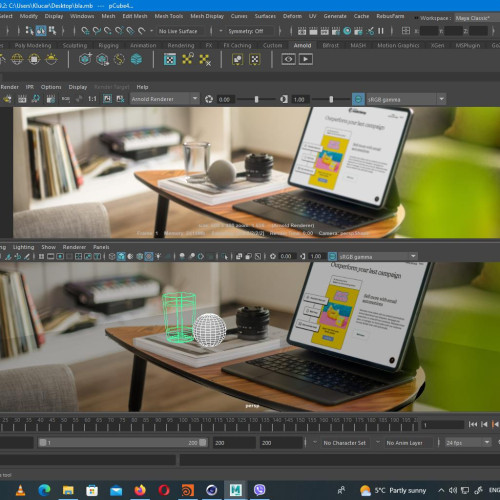Open VLC from the Windows taskbar
Screen dimensions: 500x500
[x=21, y=490]
